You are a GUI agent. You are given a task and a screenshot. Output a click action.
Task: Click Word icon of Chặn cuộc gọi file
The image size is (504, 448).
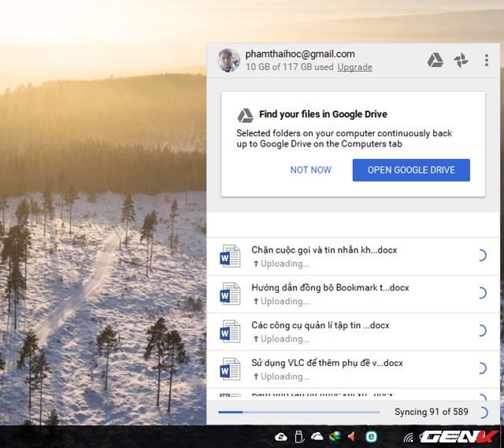230,256
